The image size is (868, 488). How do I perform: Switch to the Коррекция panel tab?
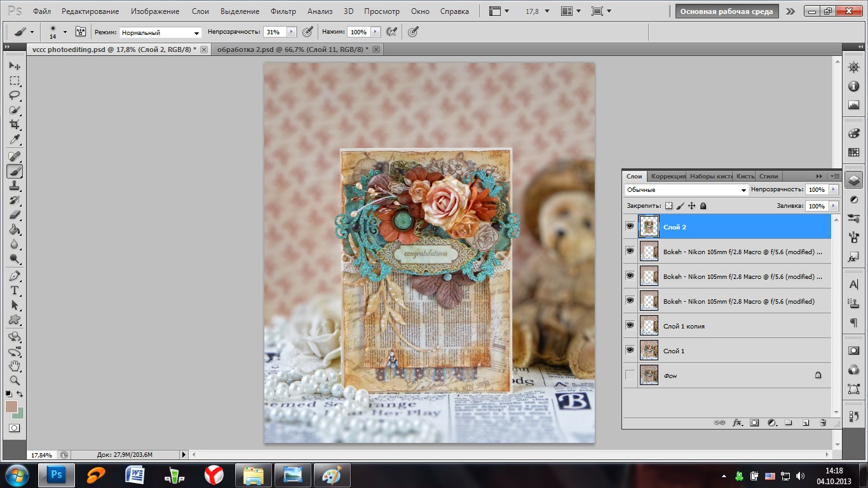[x=668, y=176]
